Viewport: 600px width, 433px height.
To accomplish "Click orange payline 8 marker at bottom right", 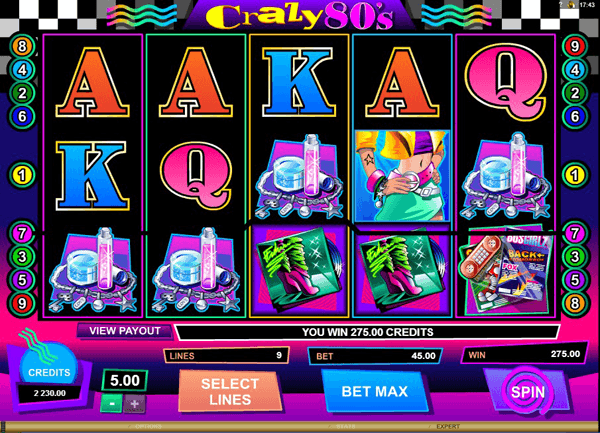I will tap(575, 303).
